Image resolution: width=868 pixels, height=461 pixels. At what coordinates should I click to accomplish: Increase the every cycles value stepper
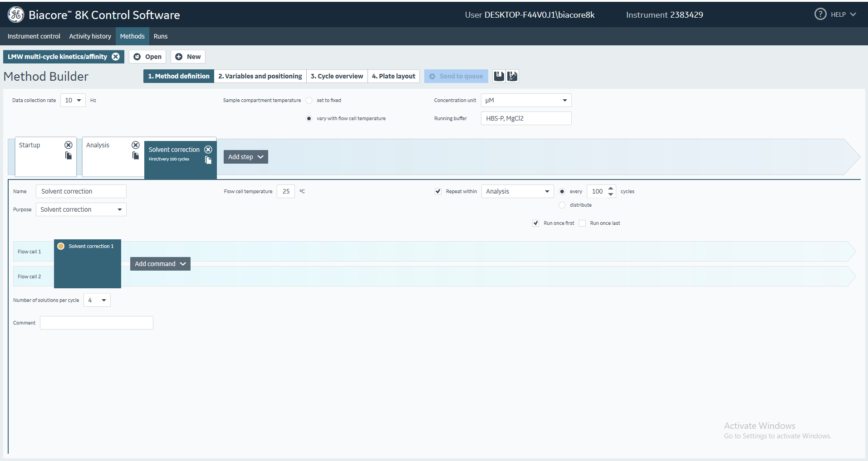coord(611,188)
